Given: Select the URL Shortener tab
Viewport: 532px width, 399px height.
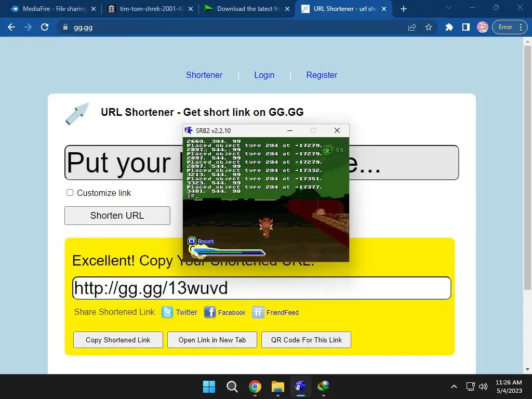Looking at the screenshot, I should coord(343,9).
